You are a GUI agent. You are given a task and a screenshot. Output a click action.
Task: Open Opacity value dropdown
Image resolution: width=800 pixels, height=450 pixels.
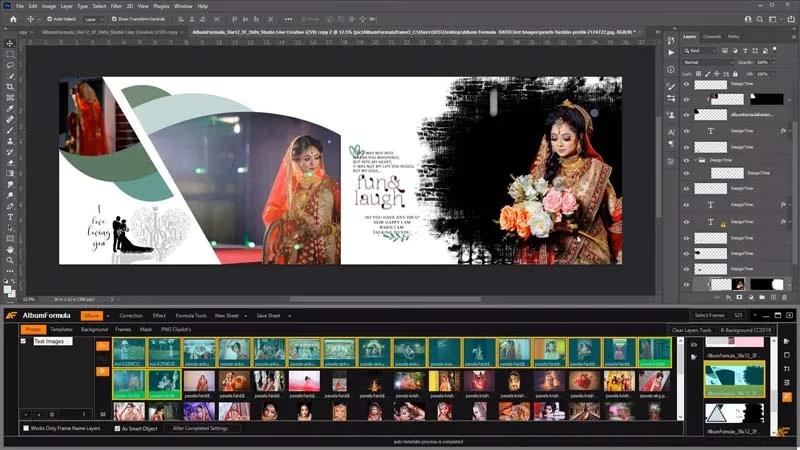pos(773,62)
